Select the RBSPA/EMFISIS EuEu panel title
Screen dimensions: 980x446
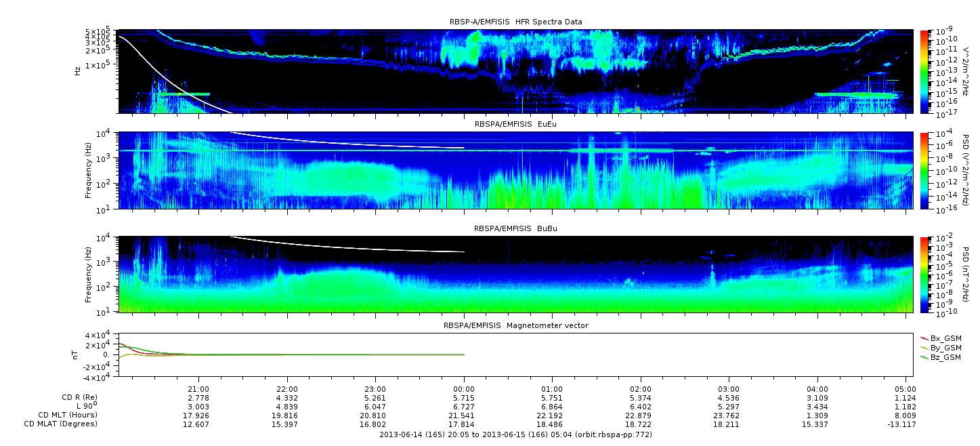515,125
